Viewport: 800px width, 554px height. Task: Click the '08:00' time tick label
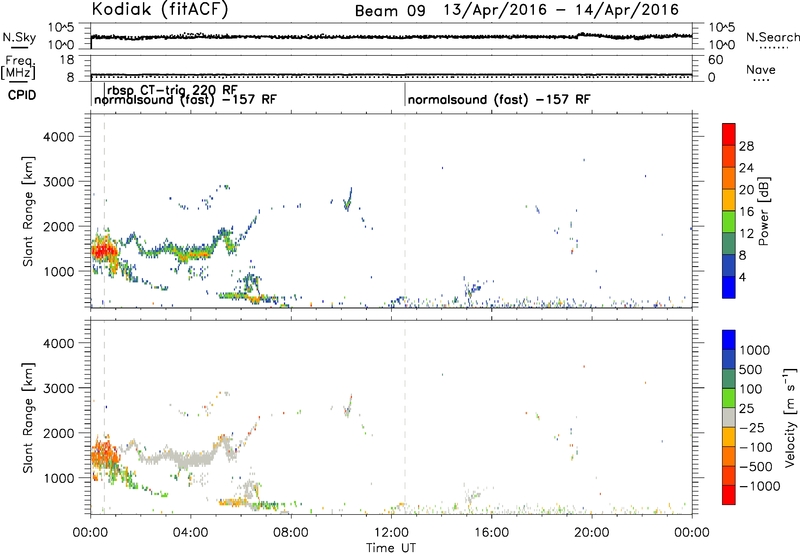pyautogui.click(x=290, y=533)
